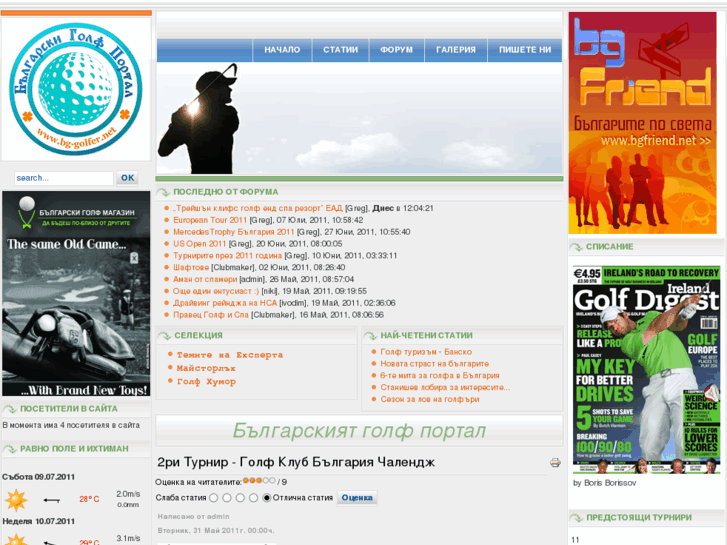The height and width of the screenshot is (545, 727).
Task: Submit rating with the Оценка button
Action: point(357,498)
